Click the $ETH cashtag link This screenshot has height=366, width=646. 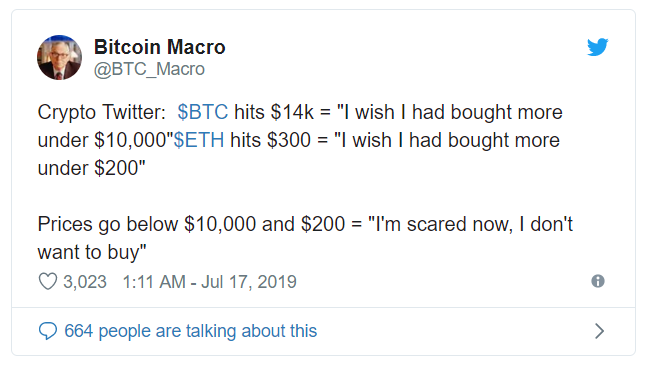point(199,140)
